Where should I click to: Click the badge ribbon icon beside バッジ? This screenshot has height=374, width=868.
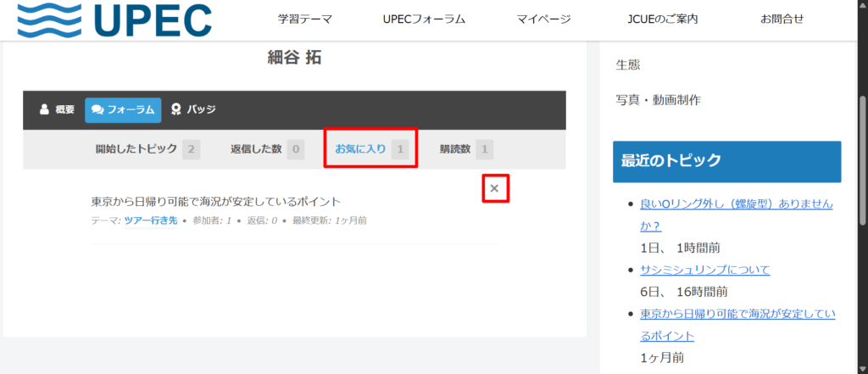[175, 109]
